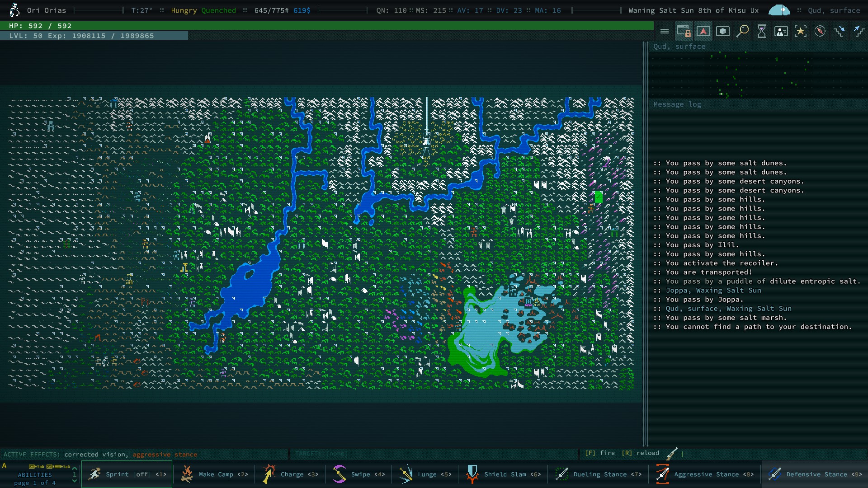Use the Shield Slam ability

pyautogui.click(x=503, y=474)
